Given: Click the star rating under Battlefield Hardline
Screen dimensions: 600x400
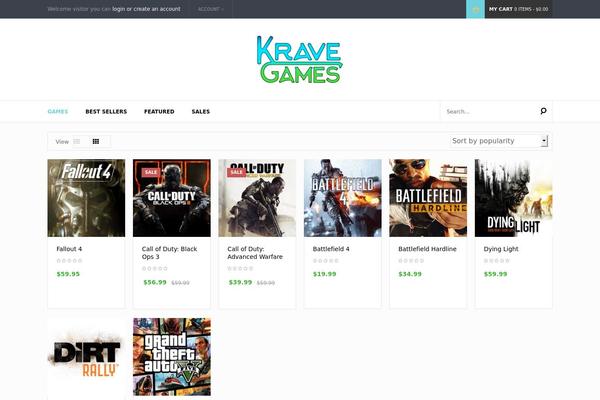Looking at the screenshot, I should coord(411,261).
